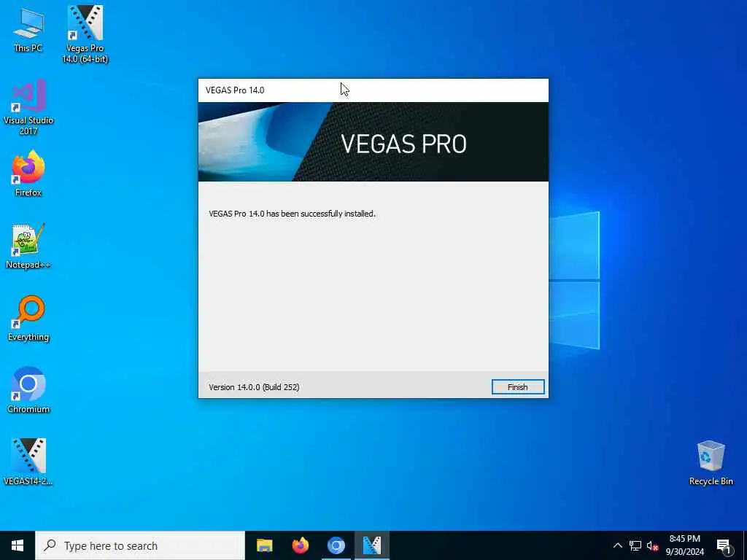Show hidden system tray icons

click(x=617, y=545)
